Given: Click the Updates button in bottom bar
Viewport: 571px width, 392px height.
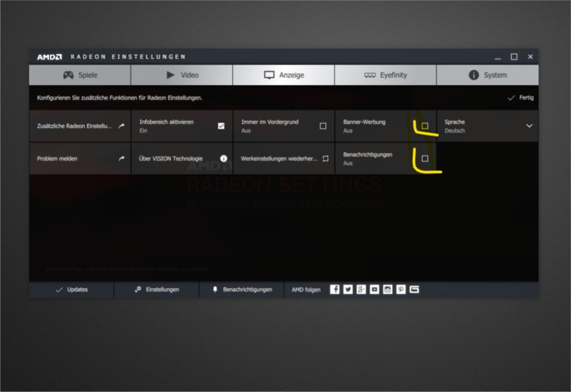Looking at the screenshot, I should [72, 290].
